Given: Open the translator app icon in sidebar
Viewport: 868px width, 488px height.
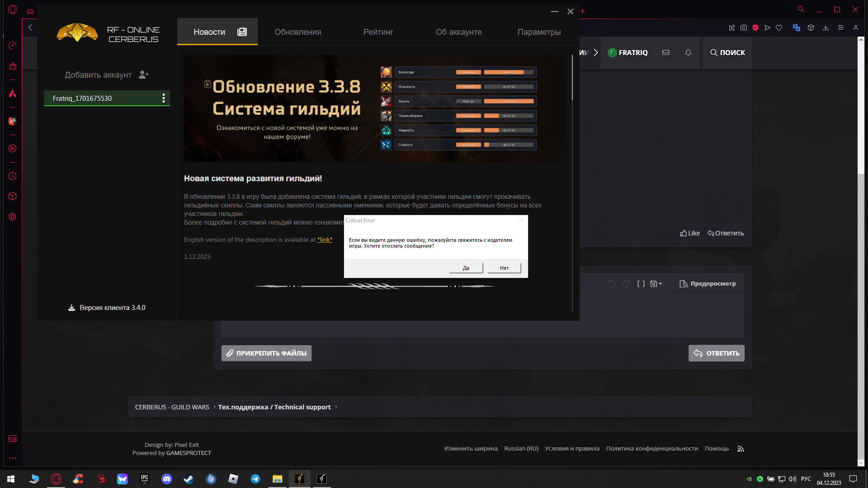Looking at the screenshot, I should (x=13, y=121).
